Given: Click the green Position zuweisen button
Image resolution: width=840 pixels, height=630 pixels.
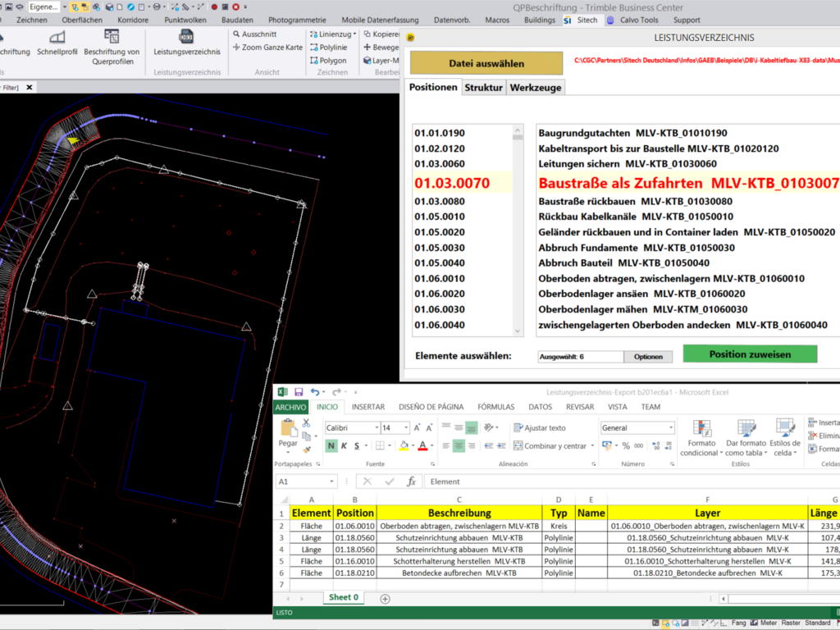Looking at the screenshot, I should (750, 354).
